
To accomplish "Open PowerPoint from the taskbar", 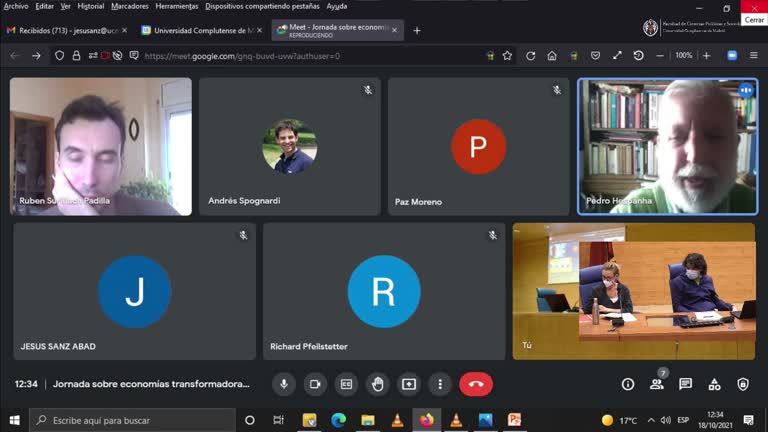I will point(514,420).
